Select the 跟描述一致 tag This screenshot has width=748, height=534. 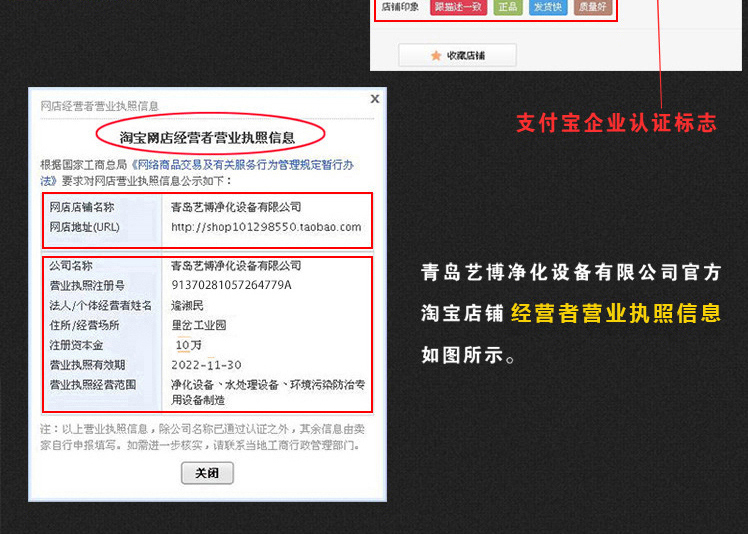coord(458,7)
